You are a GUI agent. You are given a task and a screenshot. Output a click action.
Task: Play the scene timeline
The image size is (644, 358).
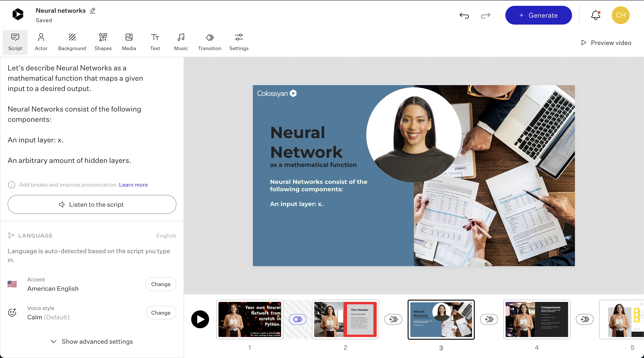tap(200, 319)
